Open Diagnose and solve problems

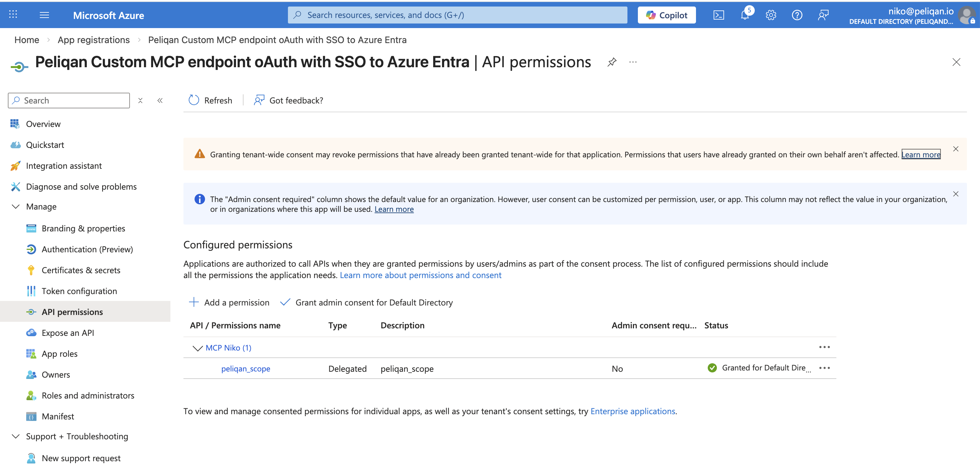click(x=81, y=187)
